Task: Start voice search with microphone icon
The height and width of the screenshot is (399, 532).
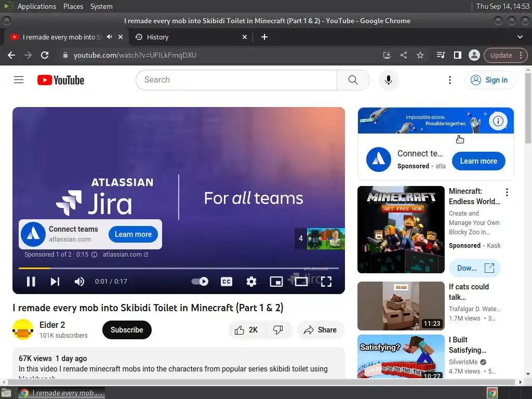Action: point(389,80)
